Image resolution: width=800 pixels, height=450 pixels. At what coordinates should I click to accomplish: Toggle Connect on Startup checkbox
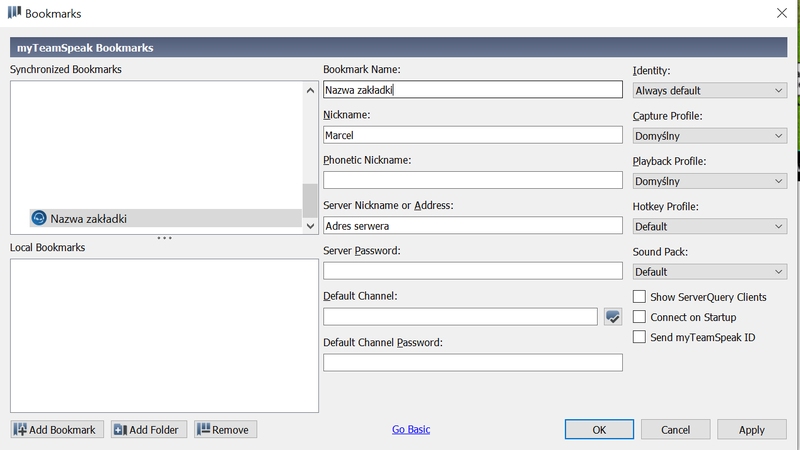click(639, 316)
